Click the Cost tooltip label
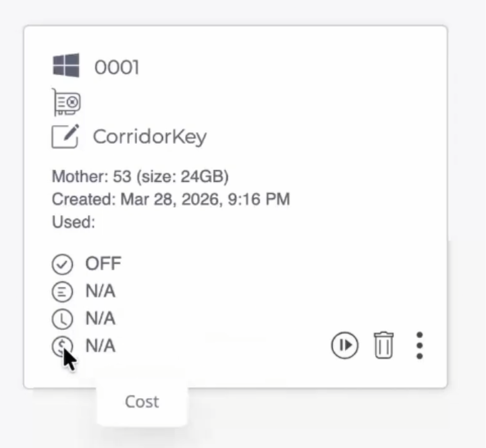The height and width of the screenshot is (448, 486). (142, 402)
